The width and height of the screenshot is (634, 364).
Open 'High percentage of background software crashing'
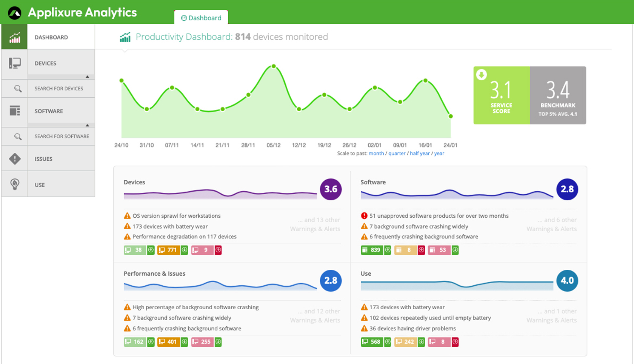point(195,307)
